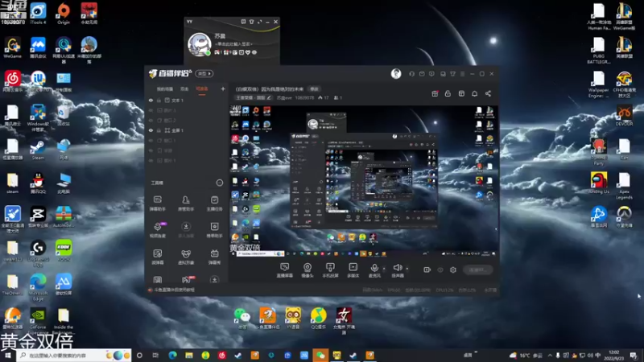Viewport: 644px width, 362px height.
Task: Add a new scene with plus button
Action: (223, 88)
